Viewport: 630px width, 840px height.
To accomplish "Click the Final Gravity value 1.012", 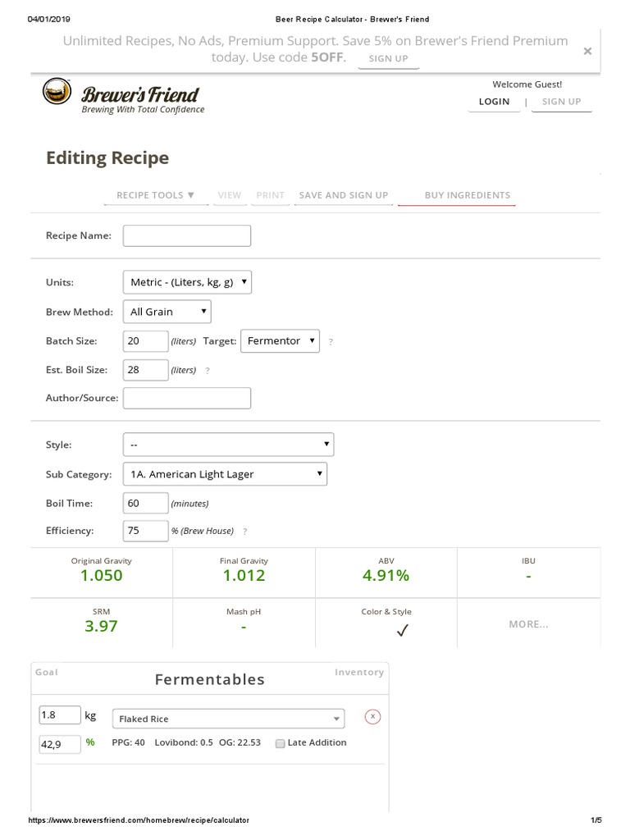I will [244, 576].
